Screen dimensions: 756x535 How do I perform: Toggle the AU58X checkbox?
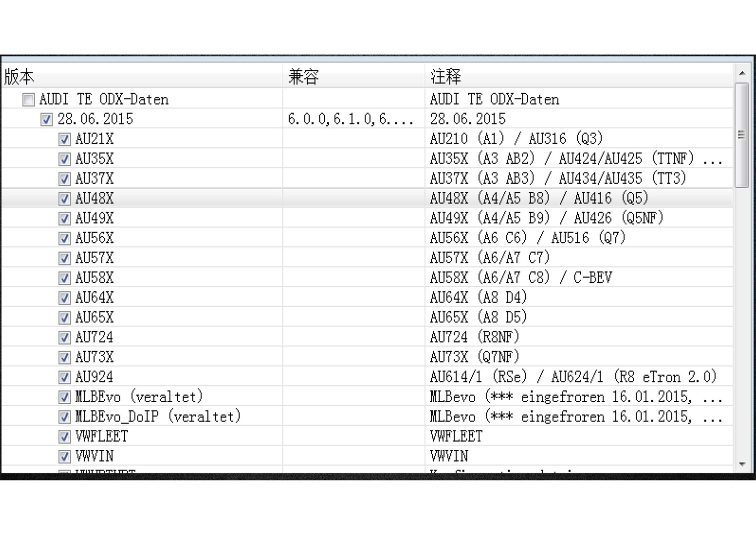coord(64,278)
